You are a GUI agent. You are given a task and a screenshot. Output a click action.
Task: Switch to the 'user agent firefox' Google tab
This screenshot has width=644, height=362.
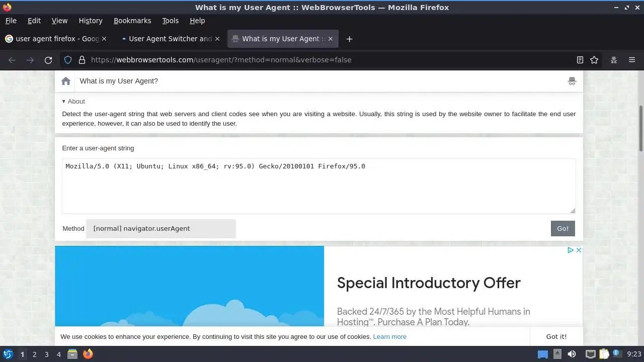click(55, 39)
